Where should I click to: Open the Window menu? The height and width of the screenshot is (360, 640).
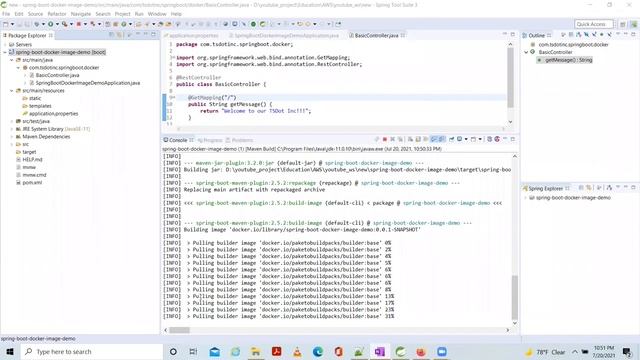pos(157,14)
